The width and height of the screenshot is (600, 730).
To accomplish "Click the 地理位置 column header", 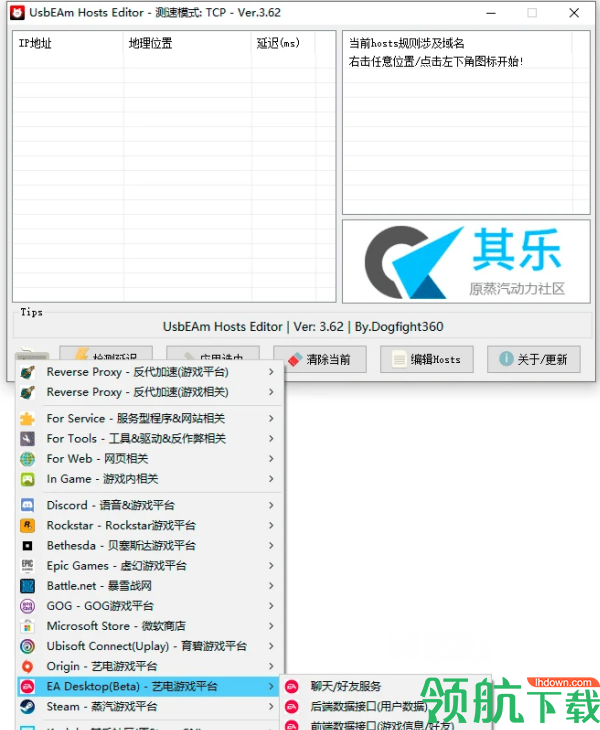I will tap(187, 43).
